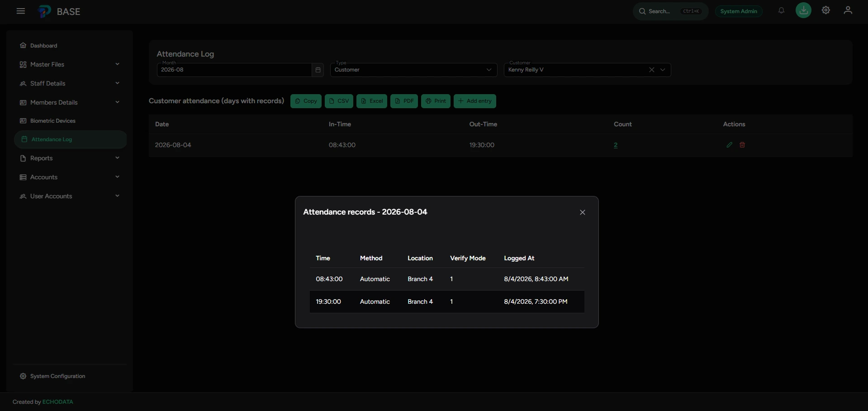Open the count link 2
The height and width of the screenshot is (411, 868).
(616, 145)
